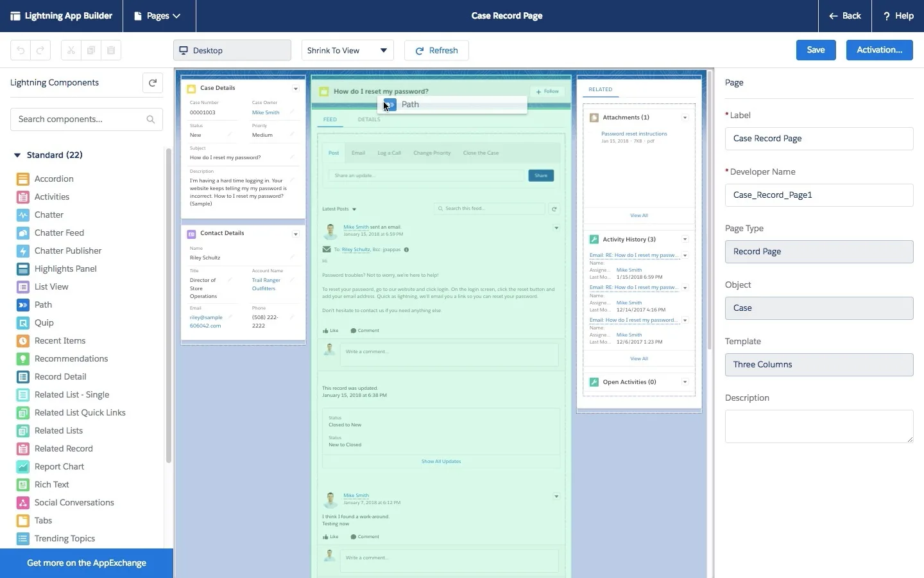
Task: Open the Activity History (3) dropdown arrow
Action: click(685, 240)
